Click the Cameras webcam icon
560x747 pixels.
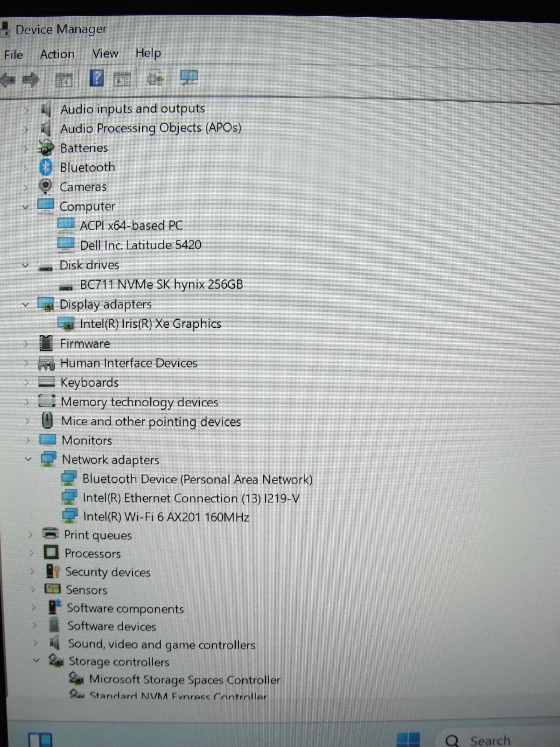coord(45,187)
